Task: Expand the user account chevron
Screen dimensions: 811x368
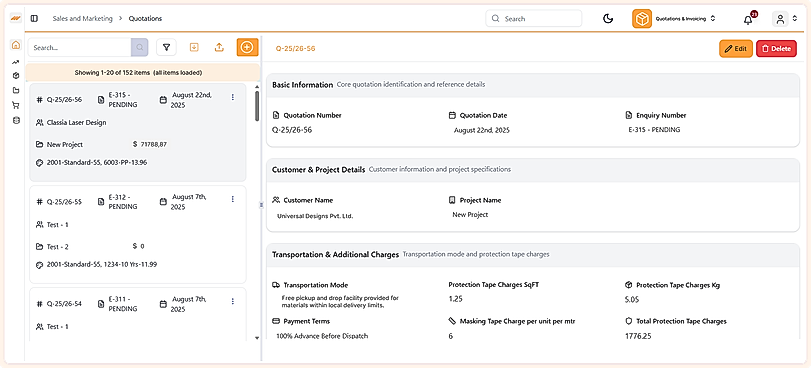Action: click(794, 19)
